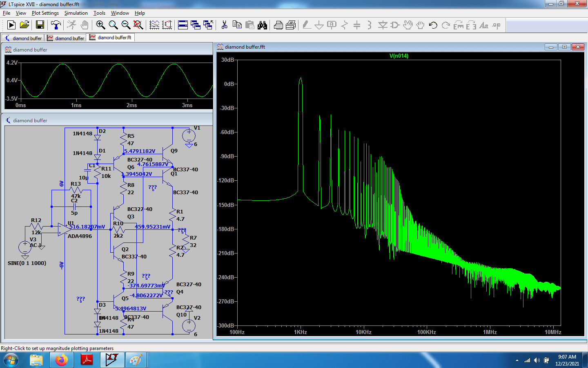The width and height of the screenshot is (588, 368).
Task: Open the Help menu
Action: click(x=140, y=13)
